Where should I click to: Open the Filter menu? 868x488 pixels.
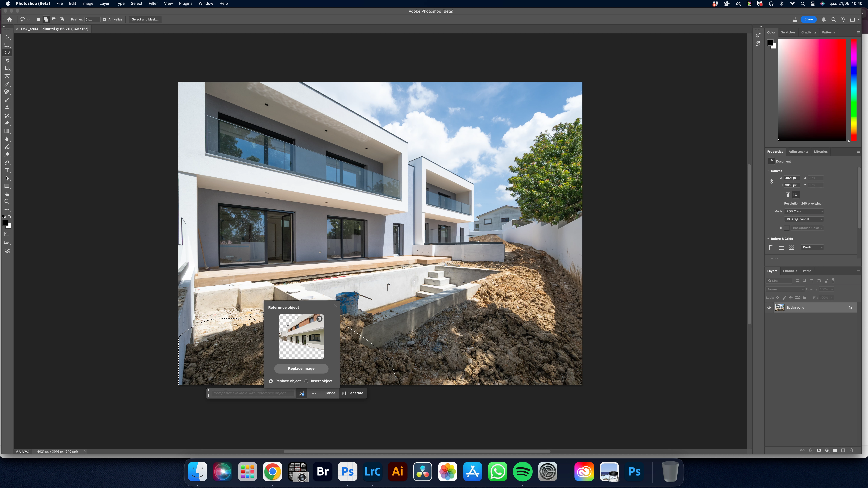coord(153,3)
